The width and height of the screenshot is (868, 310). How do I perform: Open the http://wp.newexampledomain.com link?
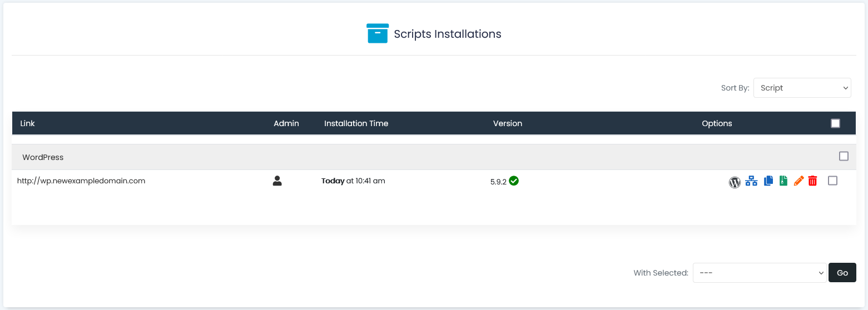[x=81, y=181]
